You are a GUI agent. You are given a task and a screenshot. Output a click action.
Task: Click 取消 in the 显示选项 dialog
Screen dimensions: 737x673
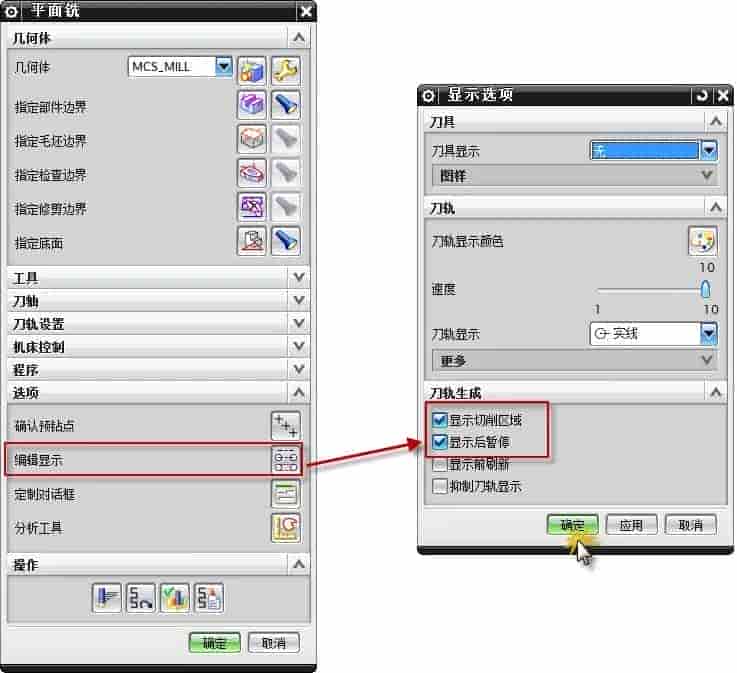tap(691, 524)
